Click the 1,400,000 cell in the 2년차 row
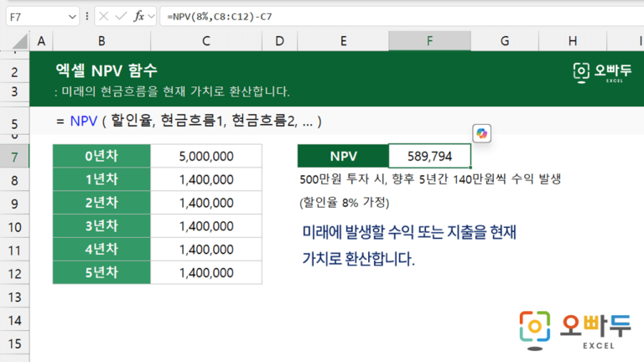Viewport: 644px width, 362px height. click(206, 203)
